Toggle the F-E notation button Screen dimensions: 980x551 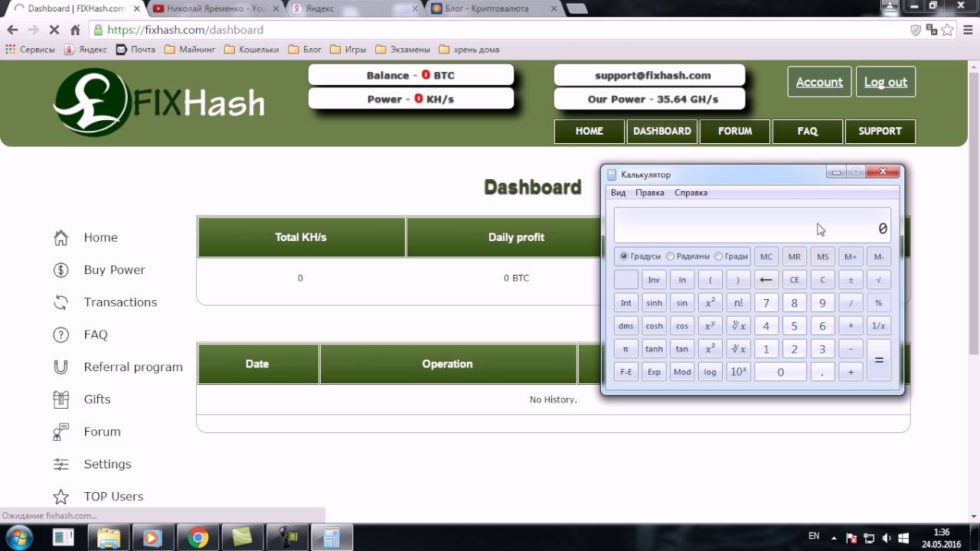pyautogui.click(x=626, y=372)
